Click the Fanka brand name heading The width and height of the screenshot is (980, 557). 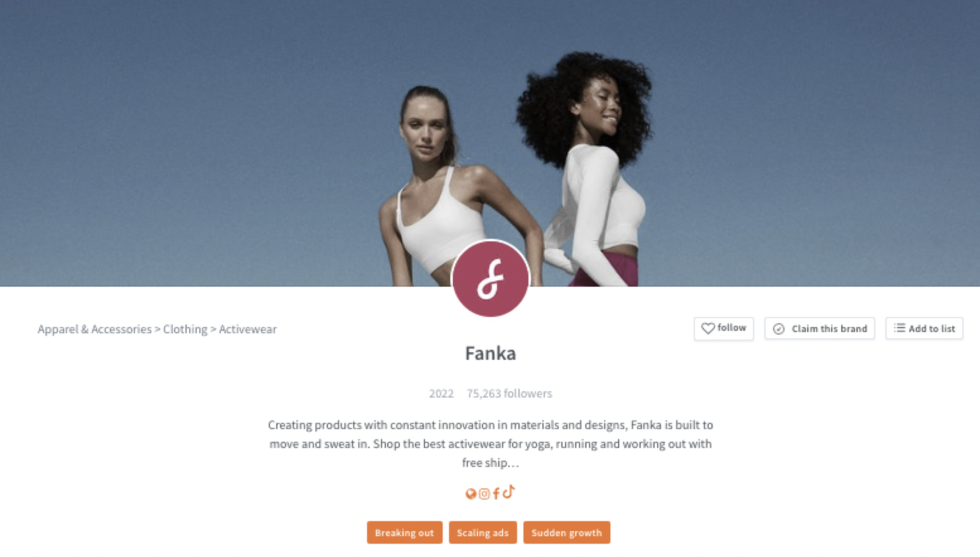[491, 353]
